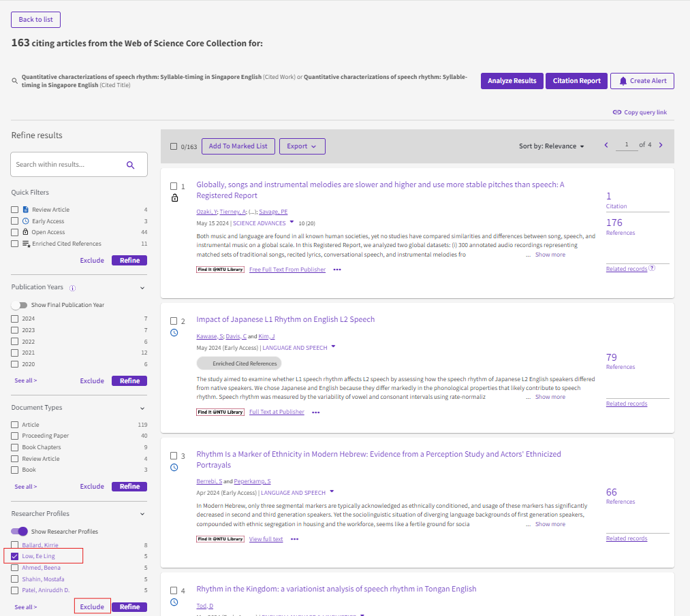Open more options dots for Japanese L1 Rhythm article
Image resolution: width=690 pixels, height=616 pixels.
[316, 412]
